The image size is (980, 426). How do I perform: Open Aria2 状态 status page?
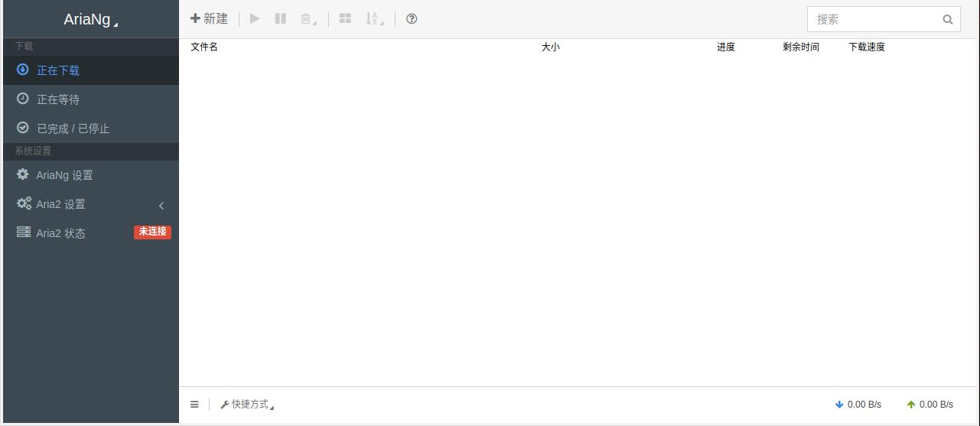90,233
